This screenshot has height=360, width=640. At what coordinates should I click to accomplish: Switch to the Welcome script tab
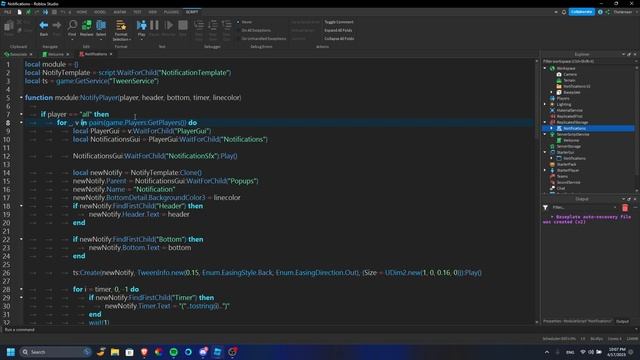click(56, 54)
